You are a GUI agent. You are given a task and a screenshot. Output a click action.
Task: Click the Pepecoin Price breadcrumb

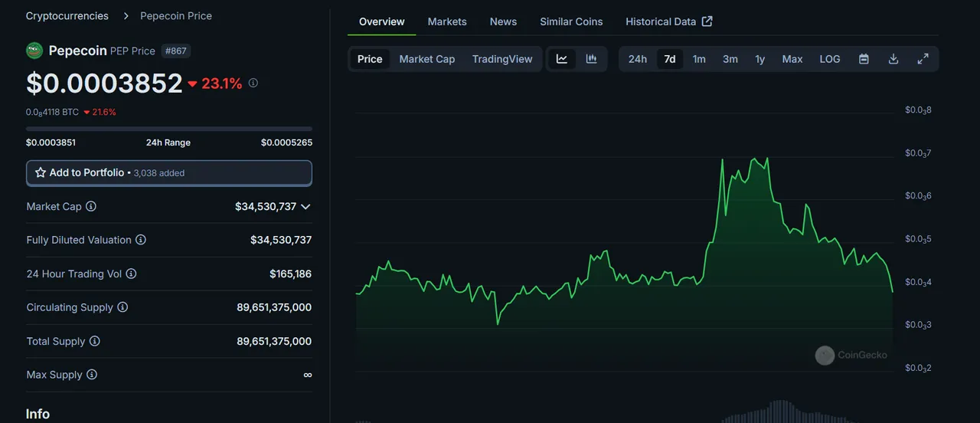(176, 15)
